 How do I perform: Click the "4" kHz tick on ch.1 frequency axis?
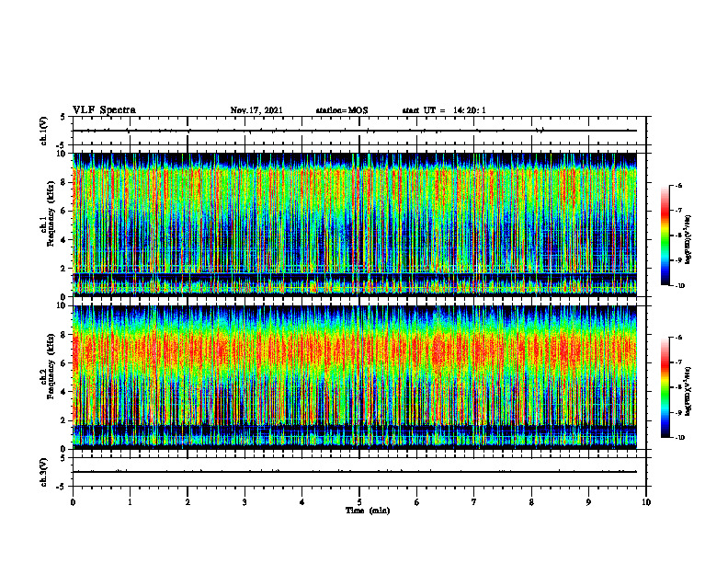(x=64, y=240)
